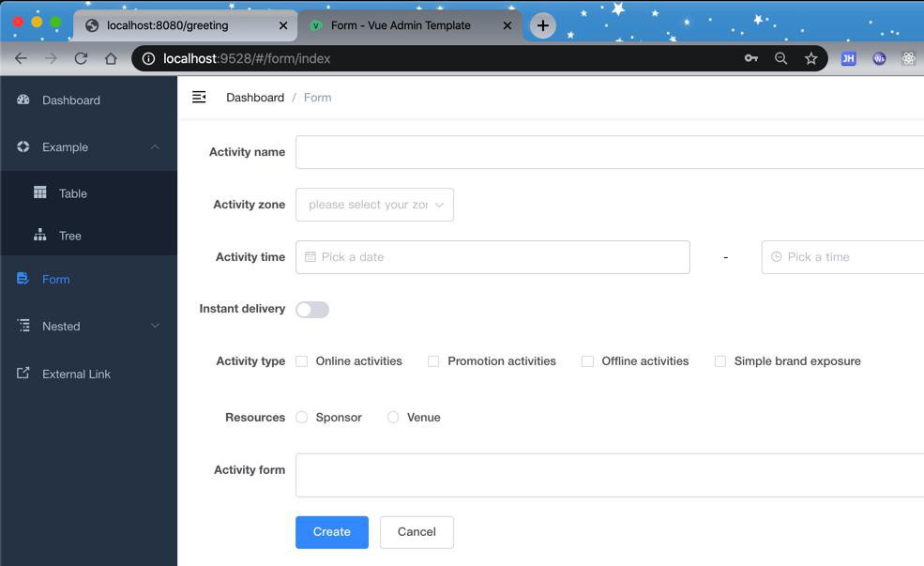Click the Create button
Image resolution: width=924 pixels, height=566 pixels.
click(x=332, y=532)
